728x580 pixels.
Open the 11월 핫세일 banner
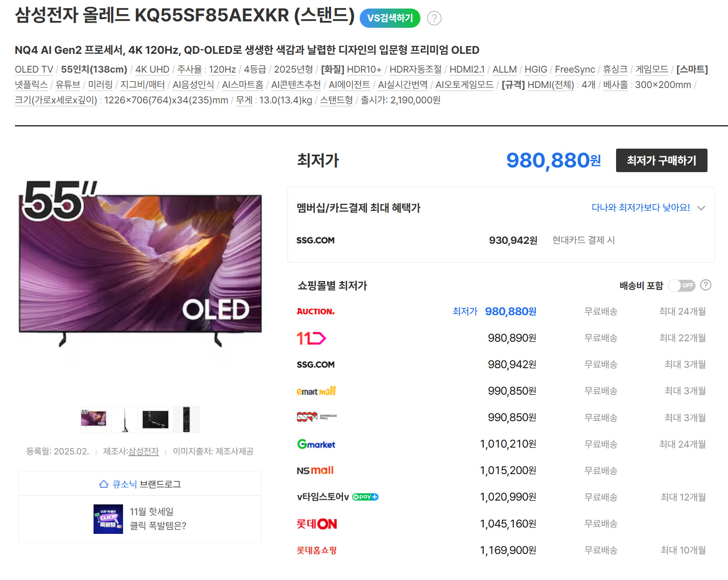click(x=140, y=519)
